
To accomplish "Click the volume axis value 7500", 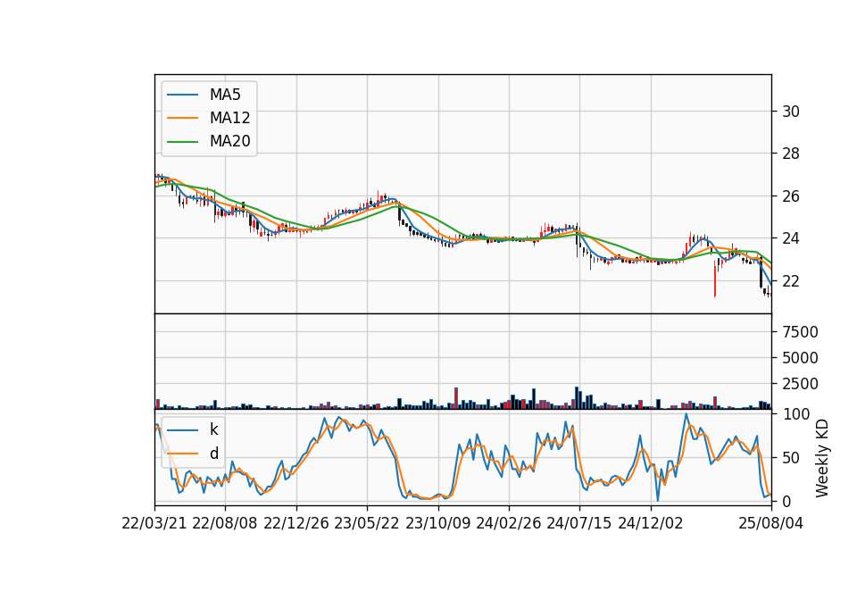I will coord(800,332).
